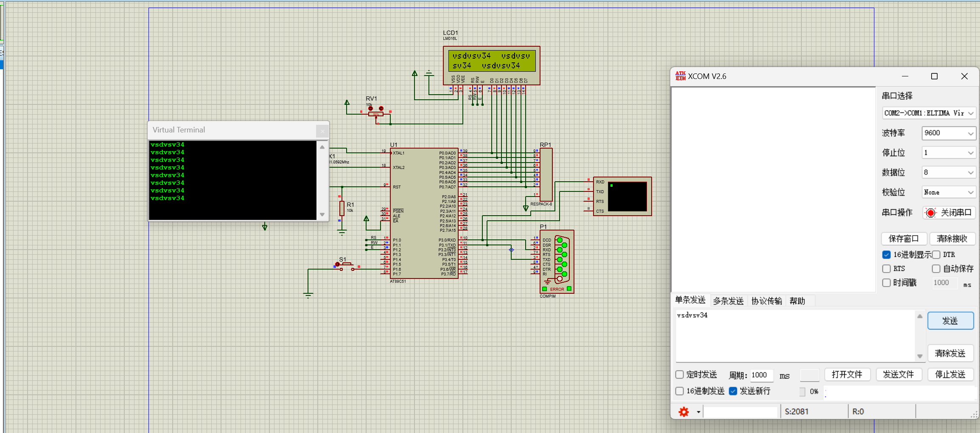Screen dimensions: 980x433
Task: Select the virtual terminal instrument on the schematic
Action: click(x=622, y=196)
